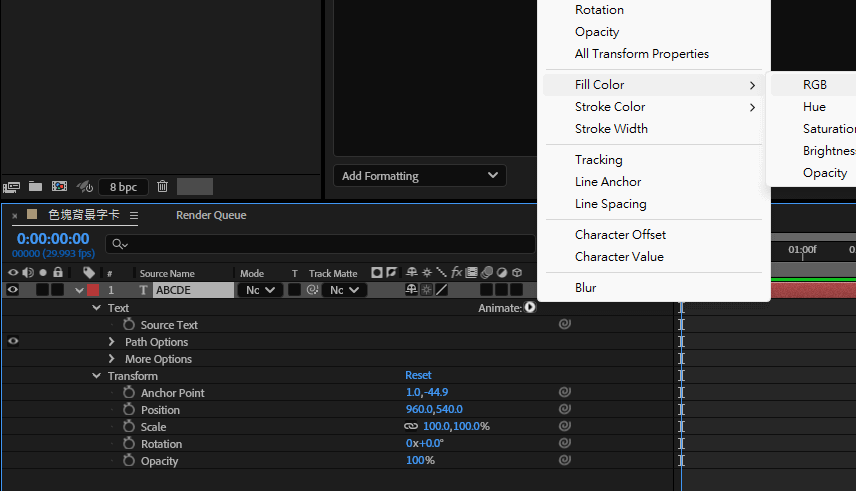Hide the ABCDE layer with eye toggle
The width and height of the screenshot is (856, 491).
click(x=13, y=290)
